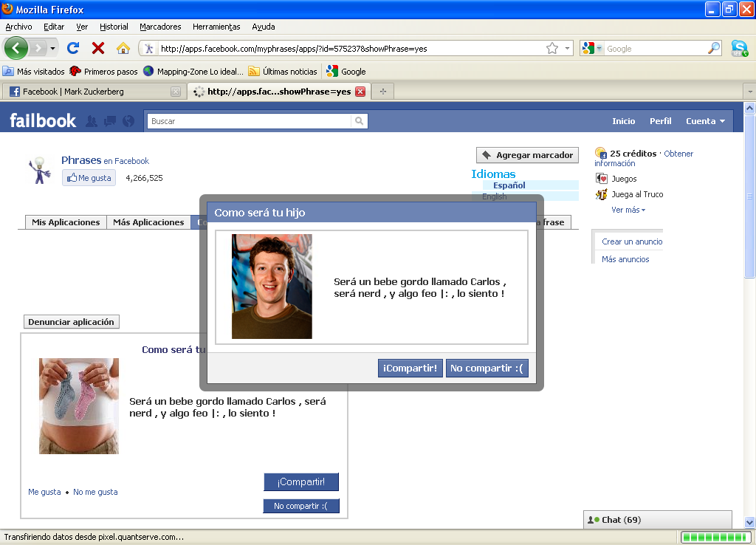The width and height of the screenshot is (756, 545).
Task: Open friend requests icon in failbook header
Action: pos(92,121)
